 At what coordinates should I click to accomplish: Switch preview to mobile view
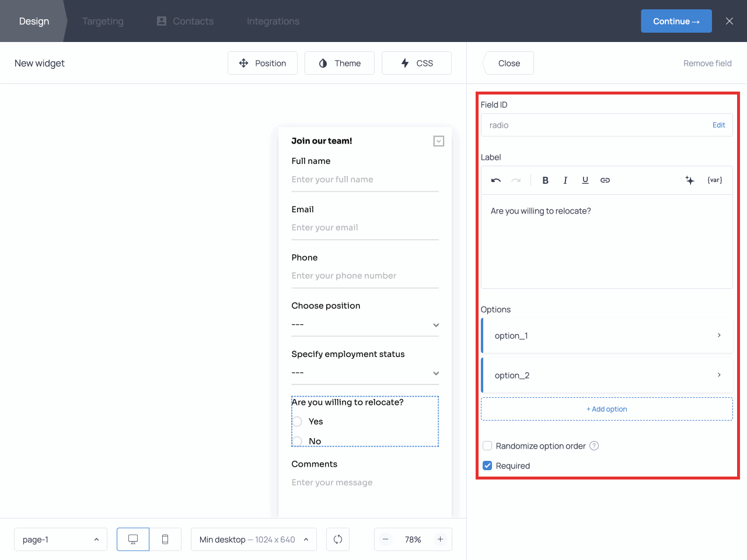(x=165, y=539)
